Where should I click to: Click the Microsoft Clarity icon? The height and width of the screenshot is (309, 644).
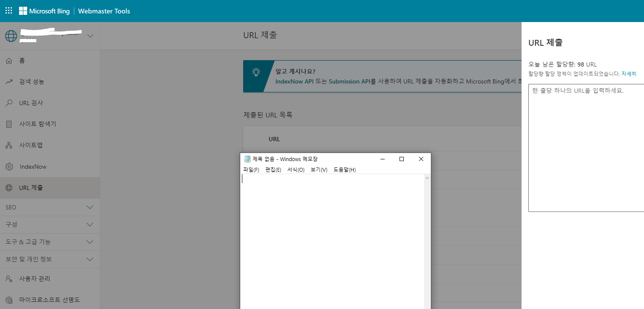[x=9, y=300]
